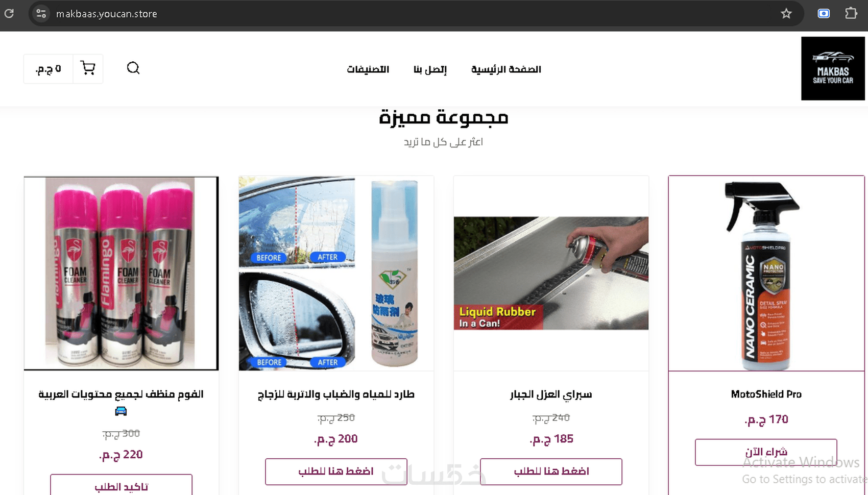
Task: Bookmark this page with the star icon
Action: click(786, 14)
